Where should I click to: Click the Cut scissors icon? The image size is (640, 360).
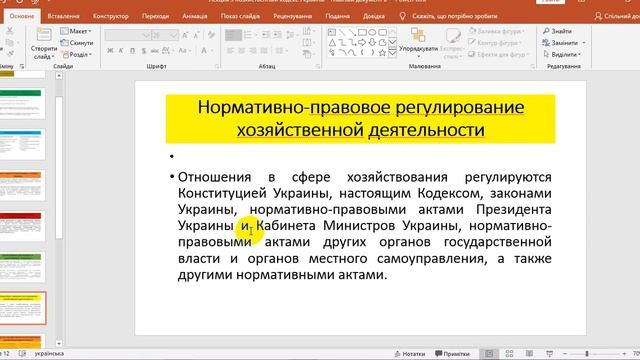tap(10, 31)
